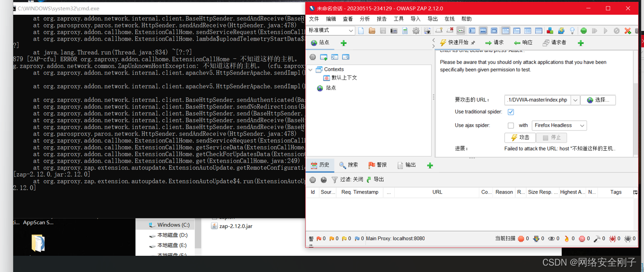Select 本地磁盘 (D:) drive in Explorer
Image resolution: width=644 pixels, height=272 pixels.
[168, 235]
